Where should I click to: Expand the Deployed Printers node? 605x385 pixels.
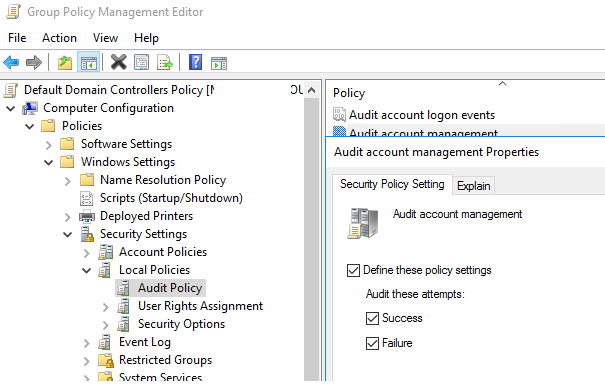[68, 217]
